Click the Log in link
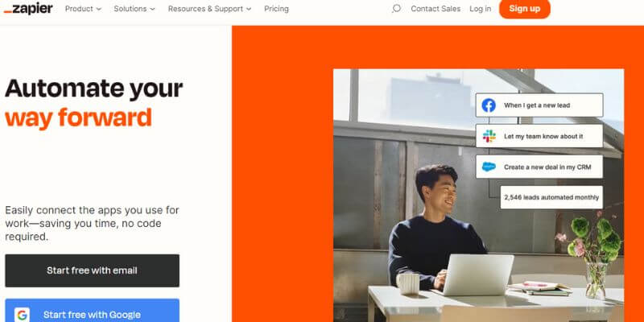 [x=480, y=9]
